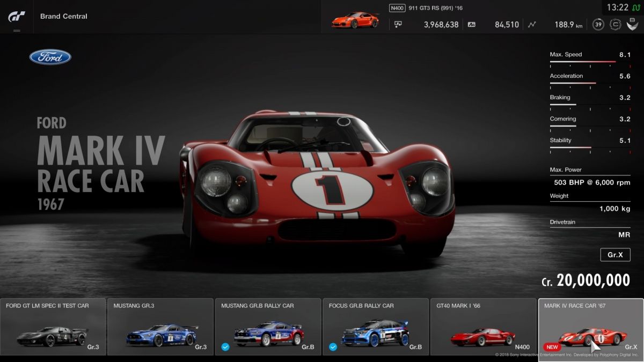Select the Ford GT LM Spec II Test Car card
The image size is (644, 362).
click(53, 327)
